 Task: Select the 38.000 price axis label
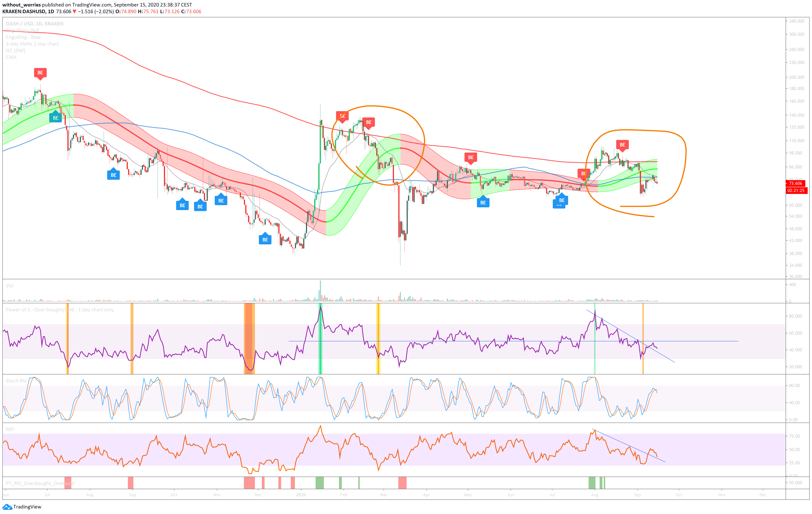pyautogui.click(x=795, y=254)
